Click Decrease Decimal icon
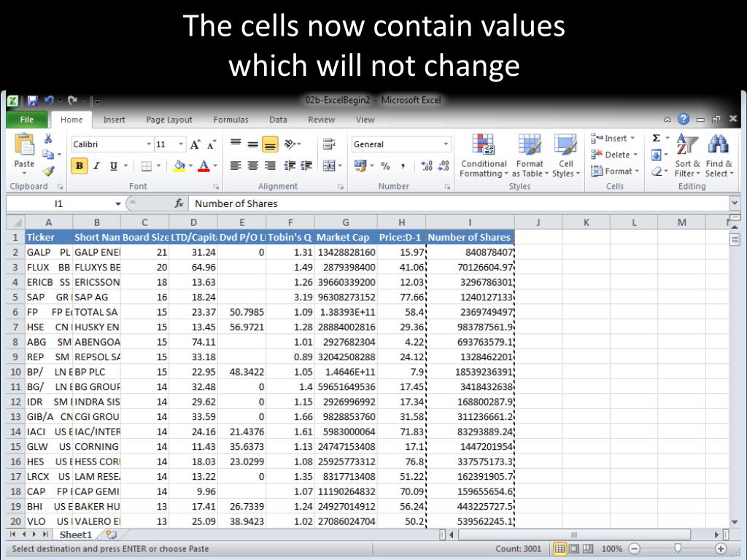Image resolution: width=747 pixels, height=560 pixels. [x=444, y=166]
